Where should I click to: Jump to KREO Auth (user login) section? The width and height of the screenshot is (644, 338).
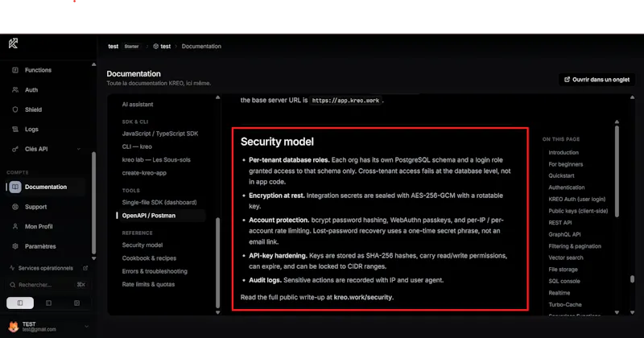click(x=577, y=200)
